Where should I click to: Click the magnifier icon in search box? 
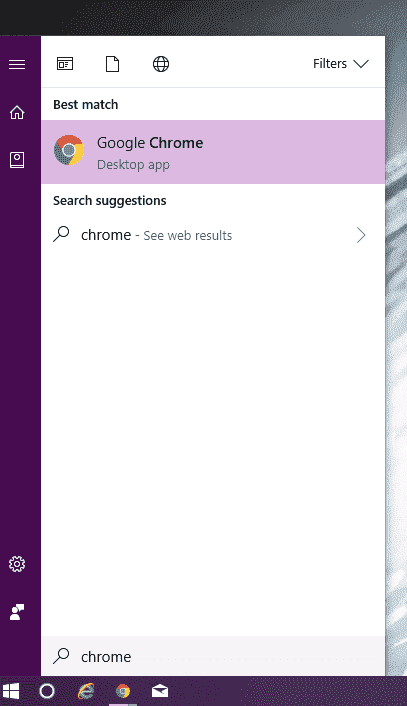click(x=61, y=656)
